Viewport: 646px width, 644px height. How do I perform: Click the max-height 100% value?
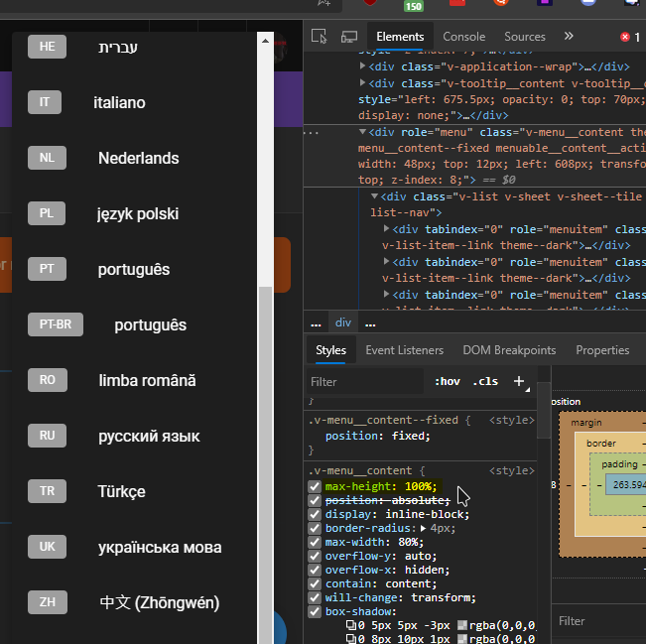(x=418, y=486)
